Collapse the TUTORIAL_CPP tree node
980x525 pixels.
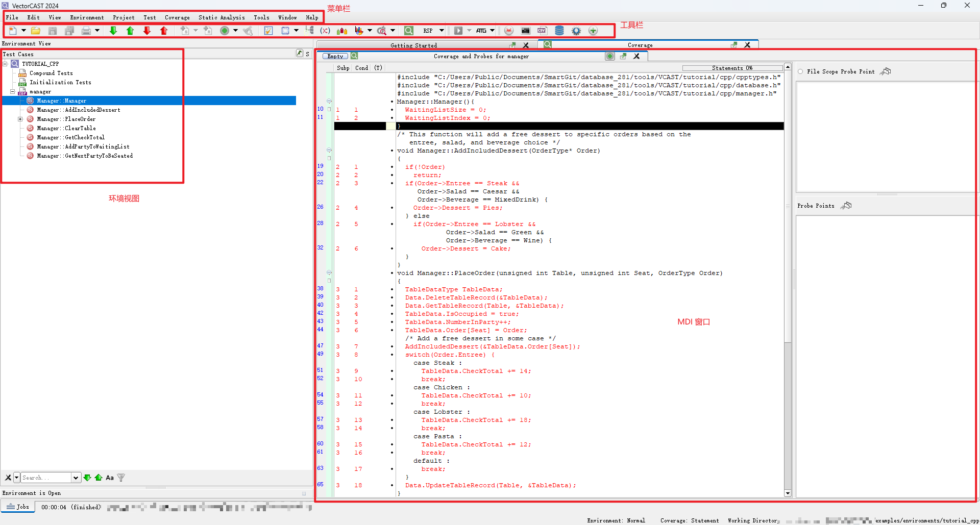pos(5,64)
